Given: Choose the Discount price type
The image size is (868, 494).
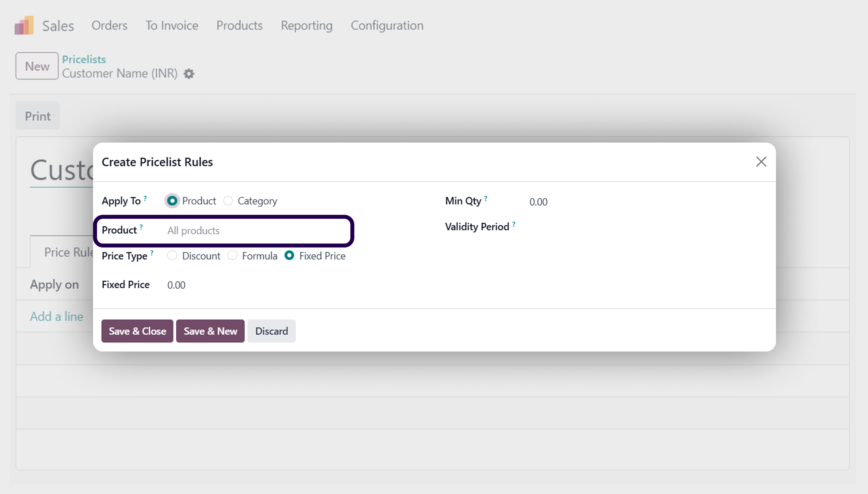Looking at the screenshot, I should [x=172, y=255].
